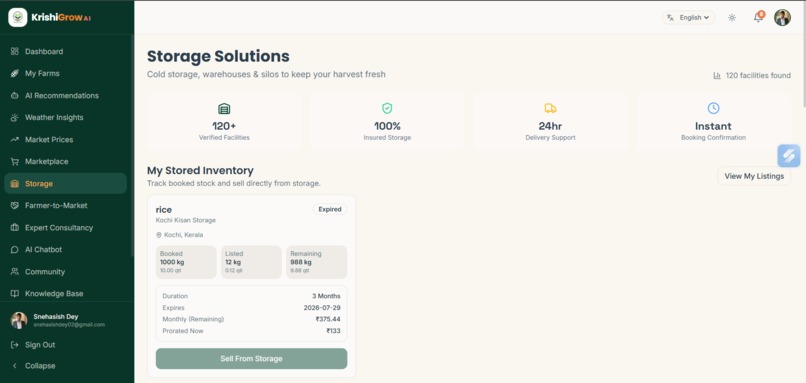Click the Storage Solutions heading
Image resolution: width=806 pixels, height=383 pixels.
(218, 56)
